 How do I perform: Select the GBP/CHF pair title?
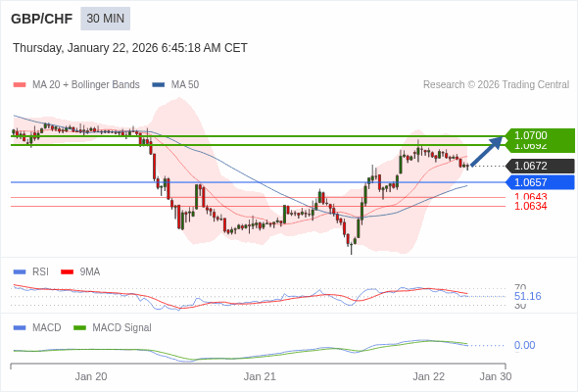(42, 19)
